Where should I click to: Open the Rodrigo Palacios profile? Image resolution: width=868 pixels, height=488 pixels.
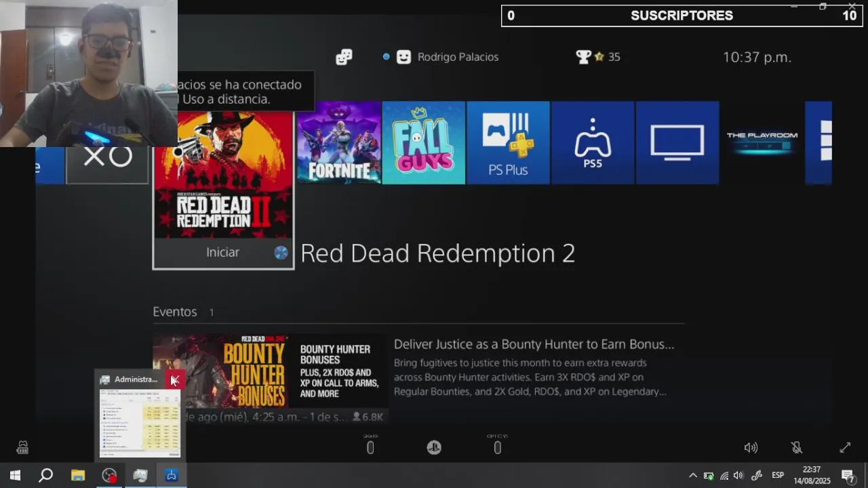(458, 57)
